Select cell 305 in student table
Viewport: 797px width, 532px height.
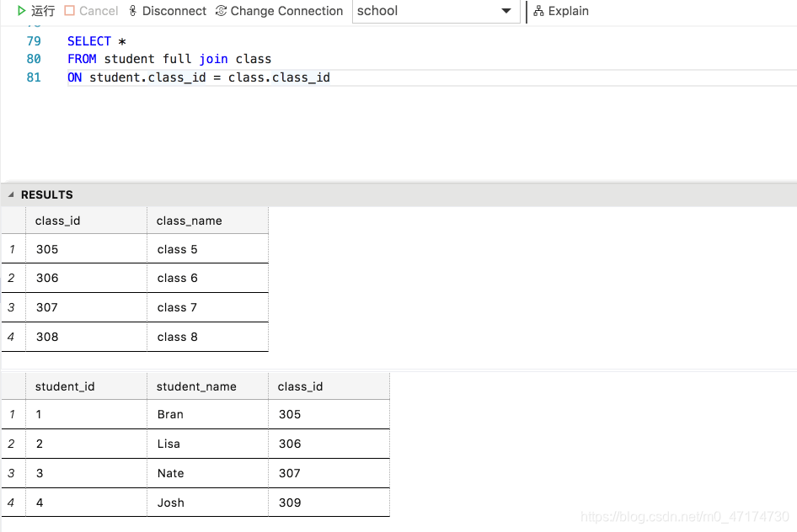(x=329, y=414)
